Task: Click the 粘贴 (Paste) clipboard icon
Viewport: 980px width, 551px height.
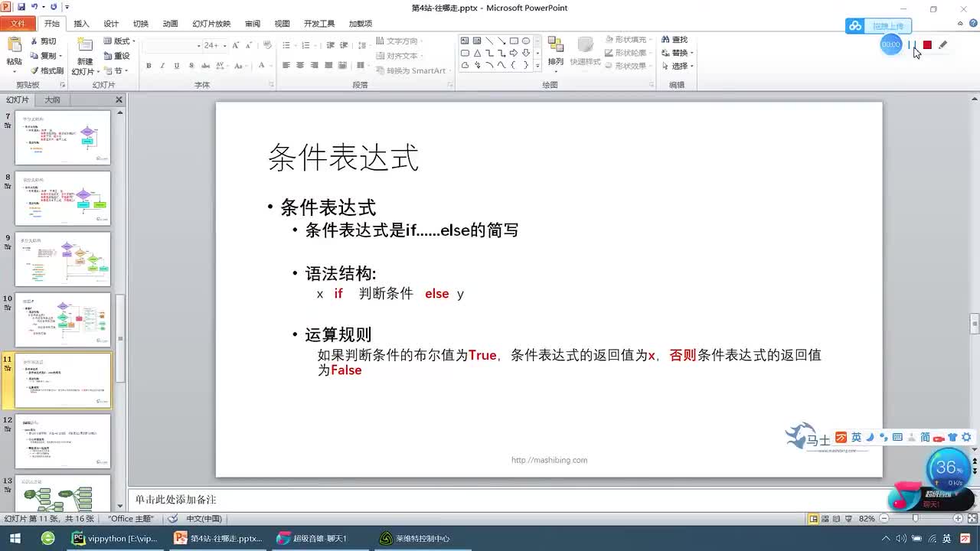Action: point(14,46)
